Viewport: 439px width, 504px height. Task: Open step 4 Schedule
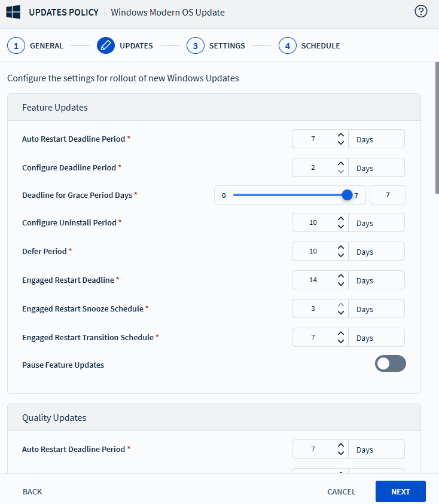(288, 45)
